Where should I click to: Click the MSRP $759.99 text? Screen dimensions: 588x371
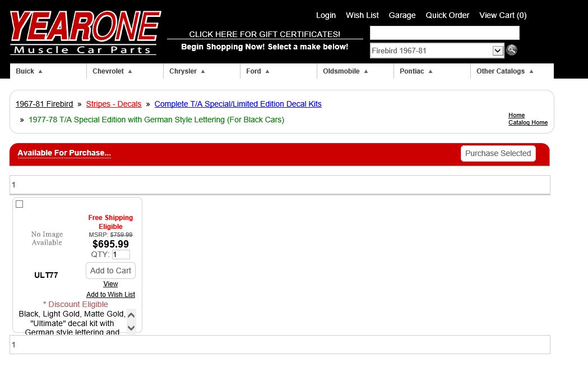tap(110, 235)
